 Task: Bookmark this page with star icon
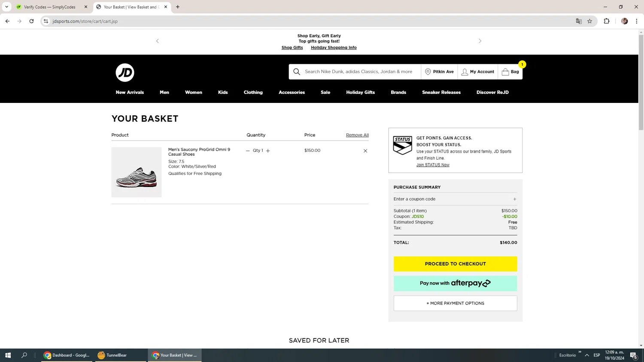589,21
